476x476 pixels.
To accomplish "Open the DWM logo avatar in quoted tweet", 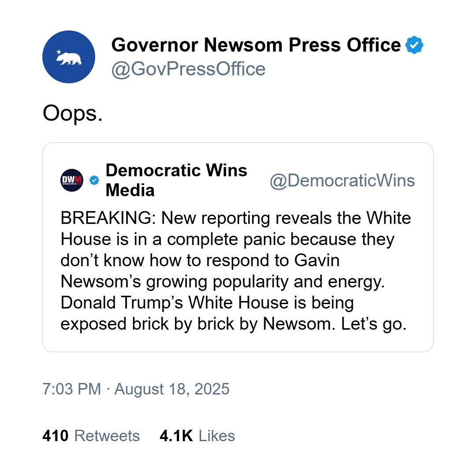I will click(72, 180).
